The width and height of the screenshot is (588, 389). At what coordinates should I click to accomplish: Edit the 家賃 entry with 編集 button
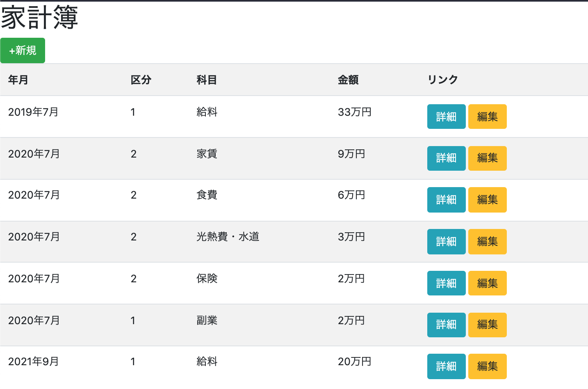click(x=487, y=158)
